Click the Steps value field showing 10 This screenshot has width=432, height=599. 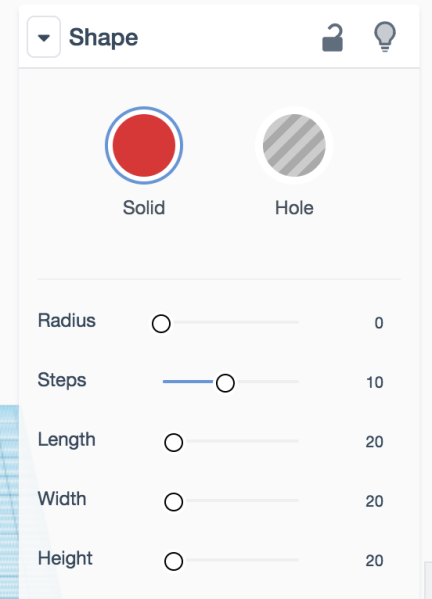tap(375, 382)
